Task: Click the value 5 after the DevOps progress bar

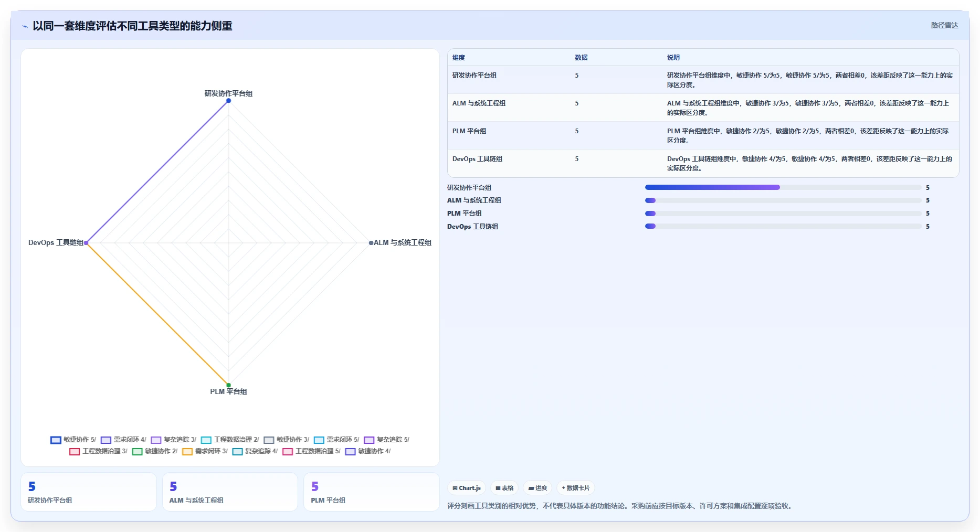Action: (x=928, y=227)
